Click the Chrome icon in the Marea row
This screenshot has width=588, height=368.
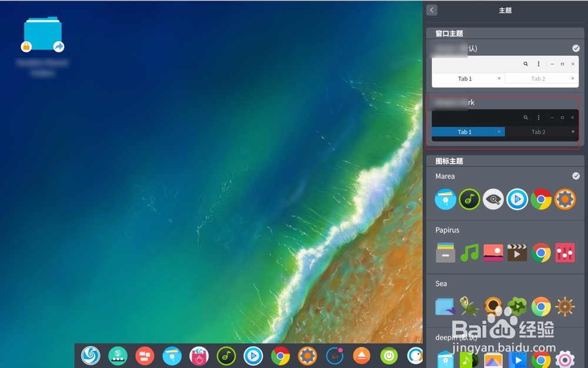(x=541, y=199)
